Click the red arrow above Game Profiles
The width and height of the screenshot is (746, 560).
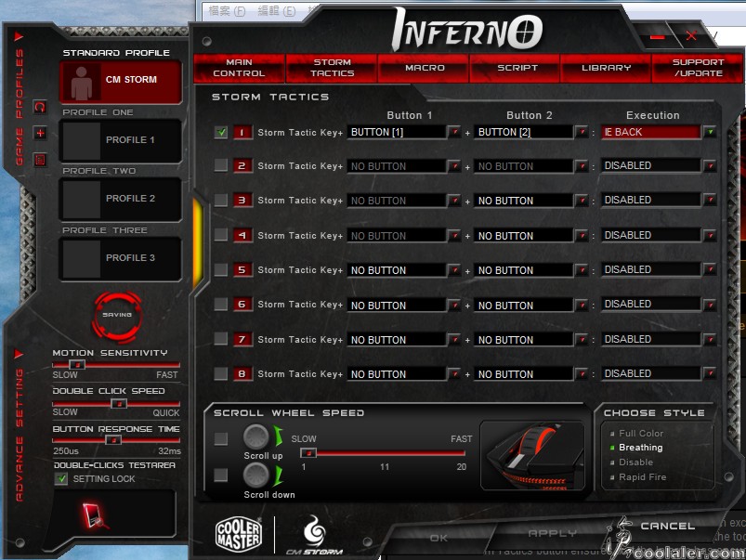(19, 36)
